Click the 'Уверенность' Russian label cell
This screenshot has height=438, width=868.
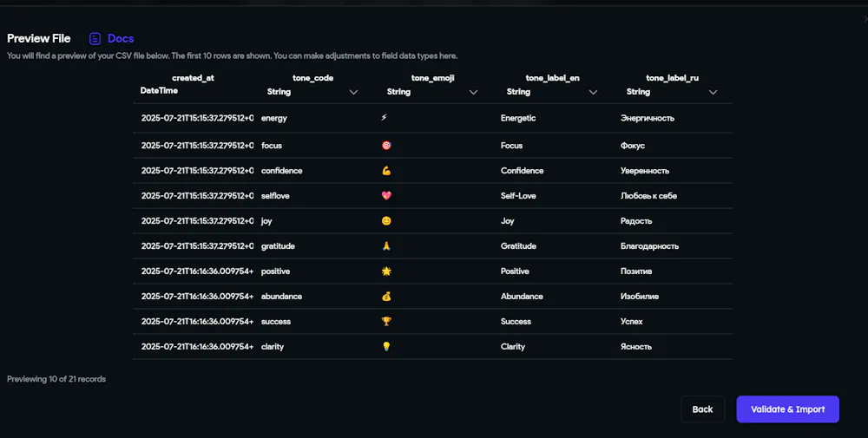[x=645, y=171]
